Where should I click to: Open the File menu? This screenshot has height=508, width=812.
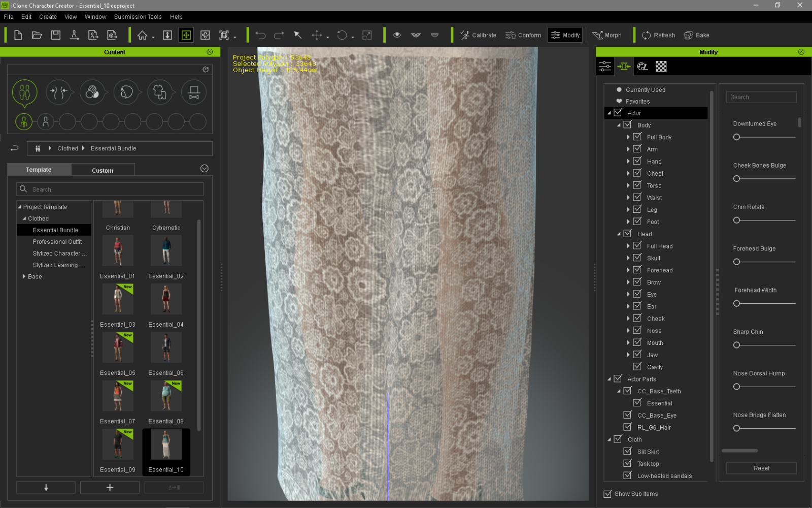point(9,17)
